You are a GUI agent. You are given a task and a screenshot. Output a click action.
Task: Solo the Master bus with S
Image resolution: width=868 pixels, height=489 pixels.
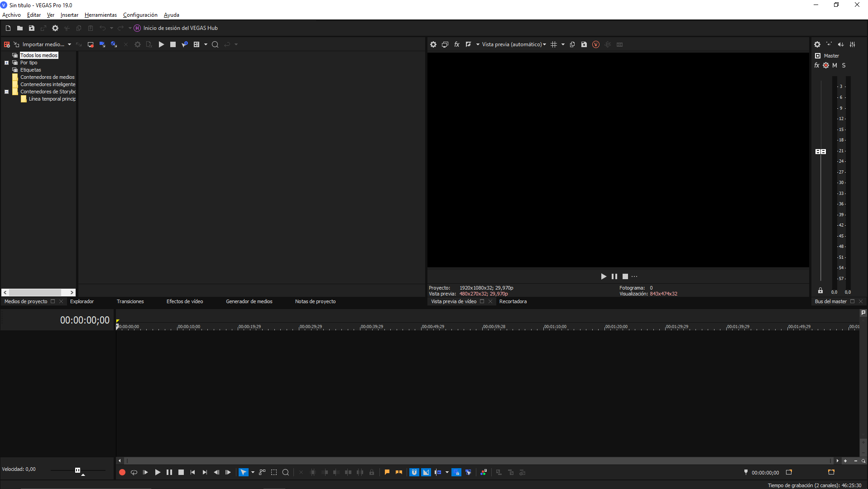click(844, 65)
